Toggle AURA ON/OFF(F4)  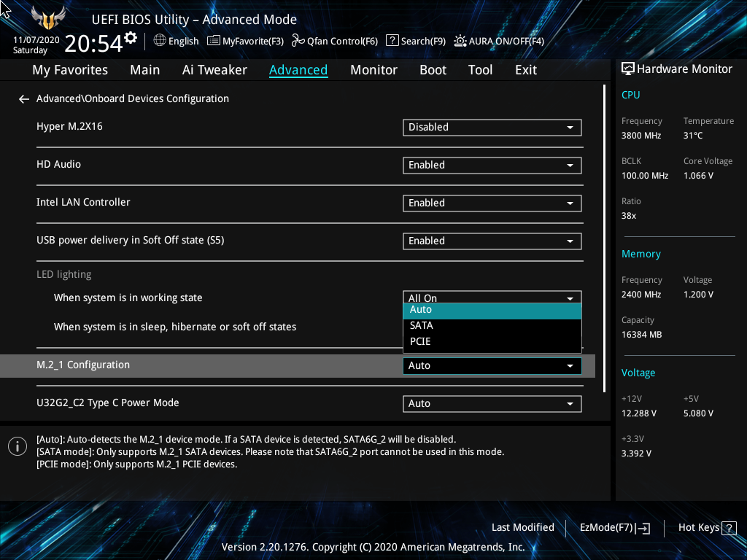click(499, 41)
